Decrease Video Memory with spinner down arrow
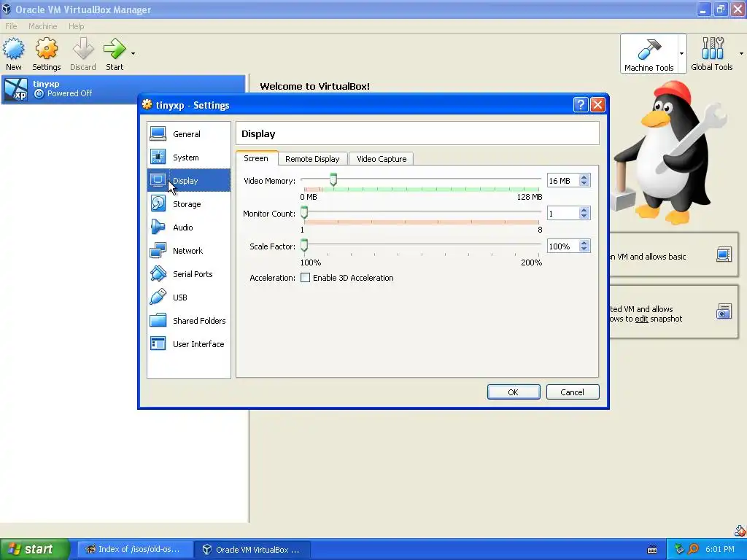 coord(584,183)
